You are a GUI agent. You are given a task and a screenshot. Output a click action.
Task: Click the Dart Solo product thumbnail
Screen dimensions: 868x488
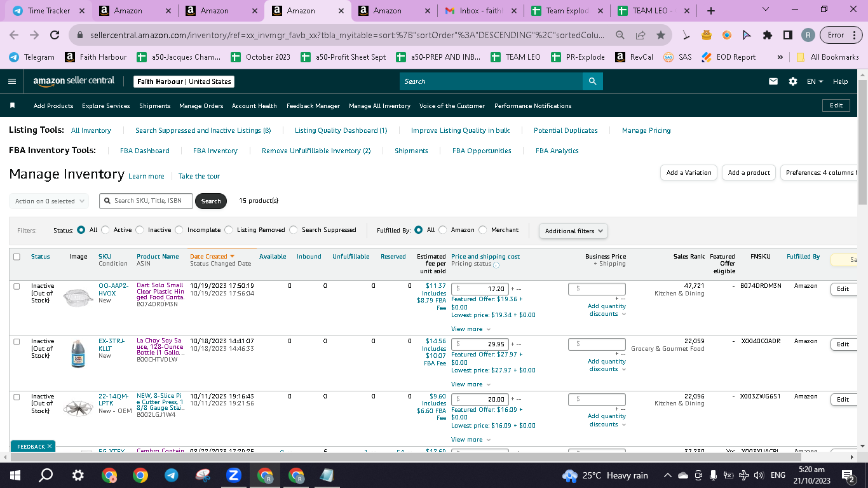tap(78, 297)
